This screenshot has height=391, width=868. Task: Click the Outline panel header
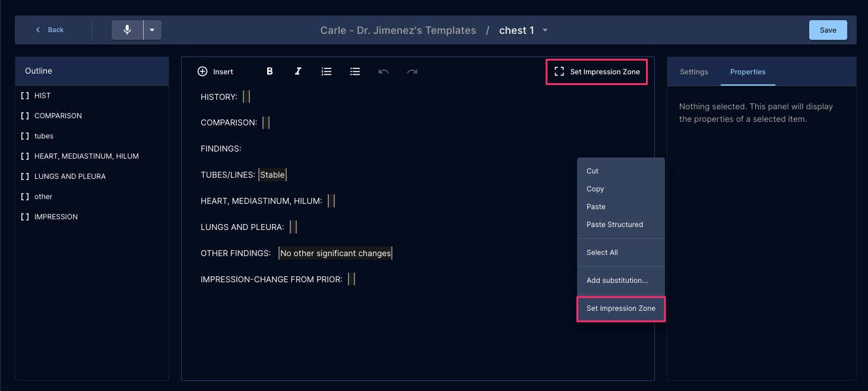[92, 71]
